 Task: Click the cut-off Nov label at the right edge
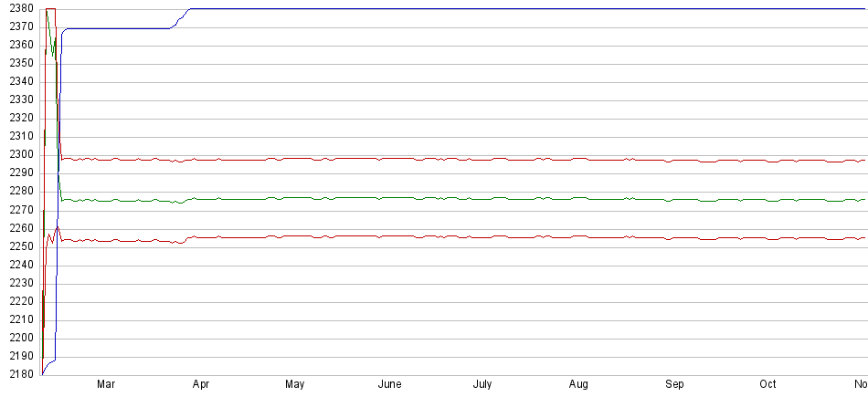pos(859,385)
